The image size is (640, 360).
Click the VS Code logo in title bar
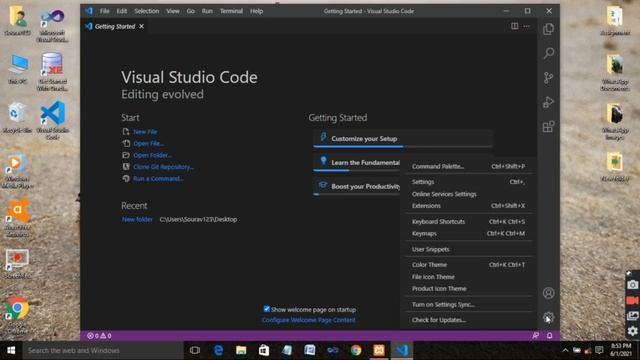89,11
